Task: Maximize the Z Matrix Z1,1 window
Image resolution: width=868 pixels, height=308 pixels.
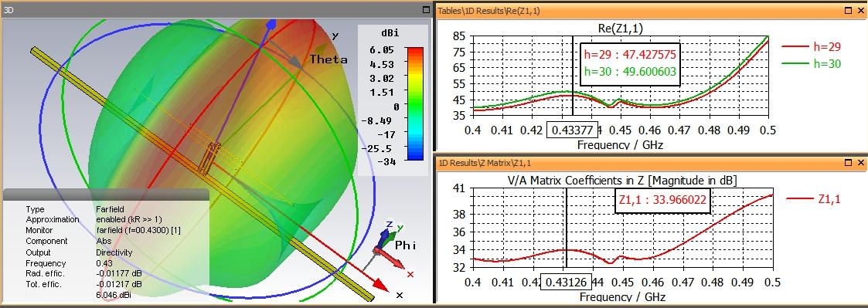Action: click(x=849, y=163)
